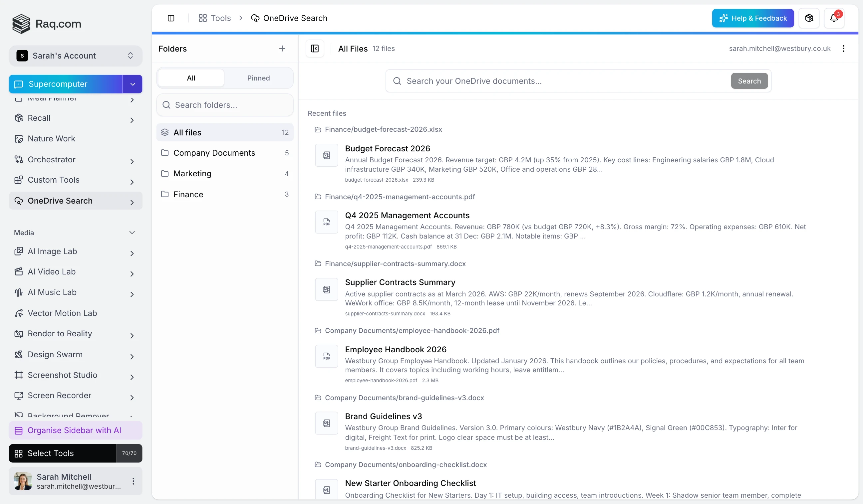Collapse the Media section
The image size is (863, 504).
point(132,233)
